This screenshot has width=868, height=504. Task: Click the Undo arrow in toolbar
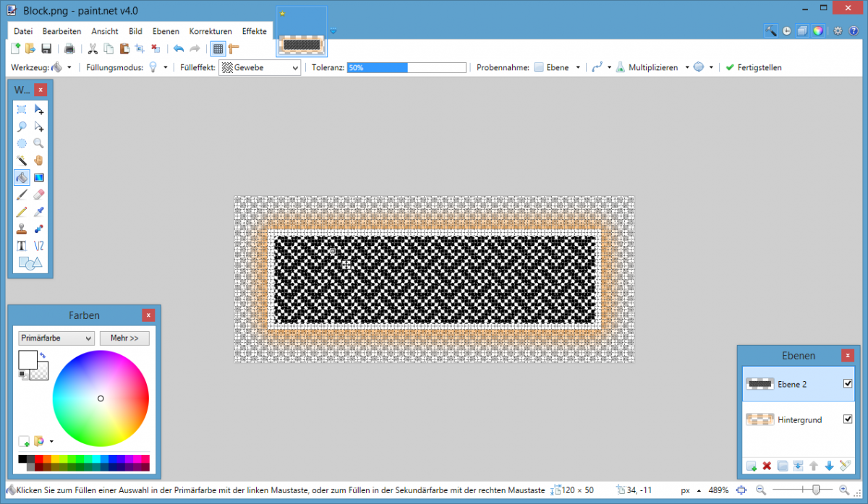(179, 48)
